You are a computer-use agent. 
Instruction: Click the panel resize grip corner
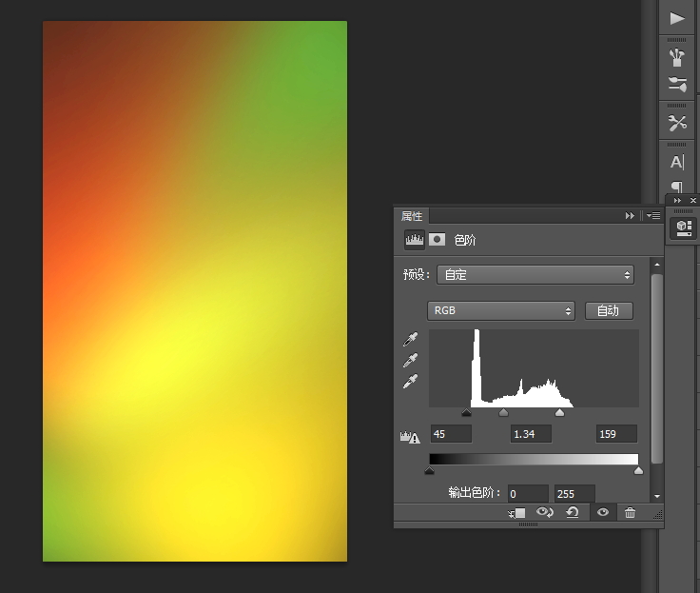657,515
